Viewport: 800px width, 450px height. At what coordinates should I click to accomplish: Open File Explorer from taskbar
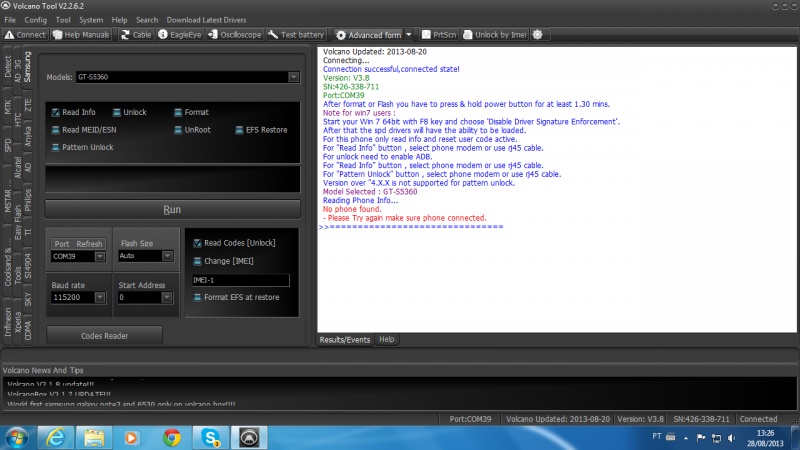94,438
